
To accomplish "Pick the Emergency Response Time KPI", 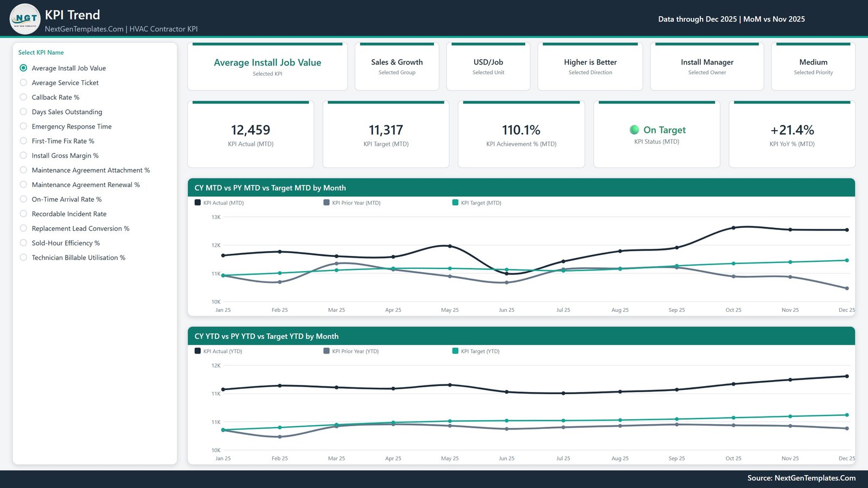I will click(x=23, y=126).
